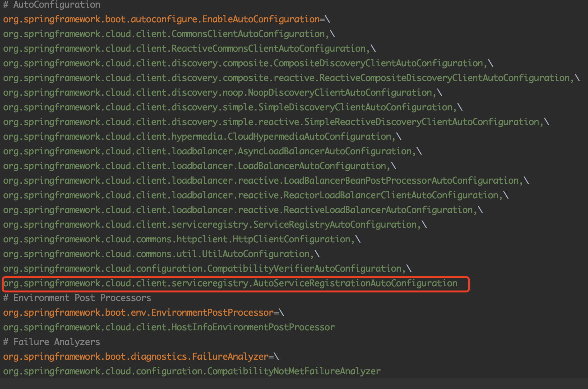Click the SimpleReactiveDiscoveryClientAutoConfiguration line
The height and width of the screenshot is (389, 588).
(x=276, y=122)
